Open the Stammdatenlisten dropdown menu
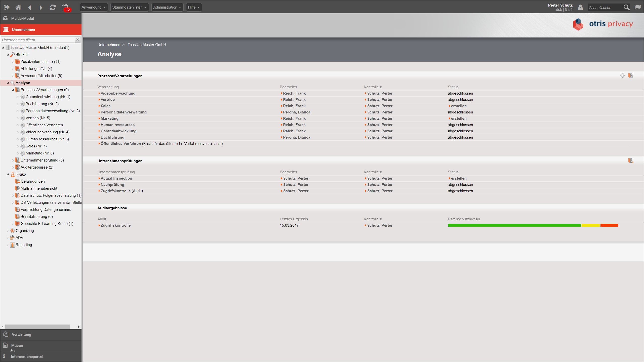Viewport: 644px width, 362px height. click(x=129, y=7)
